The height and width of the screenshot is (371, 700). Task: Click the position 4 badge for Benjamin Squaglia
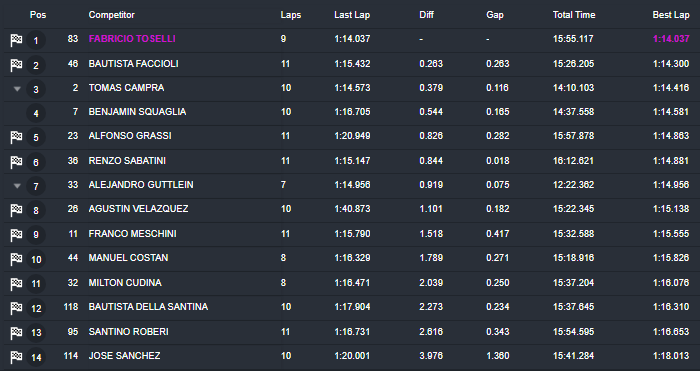click(x=36, y=113)
